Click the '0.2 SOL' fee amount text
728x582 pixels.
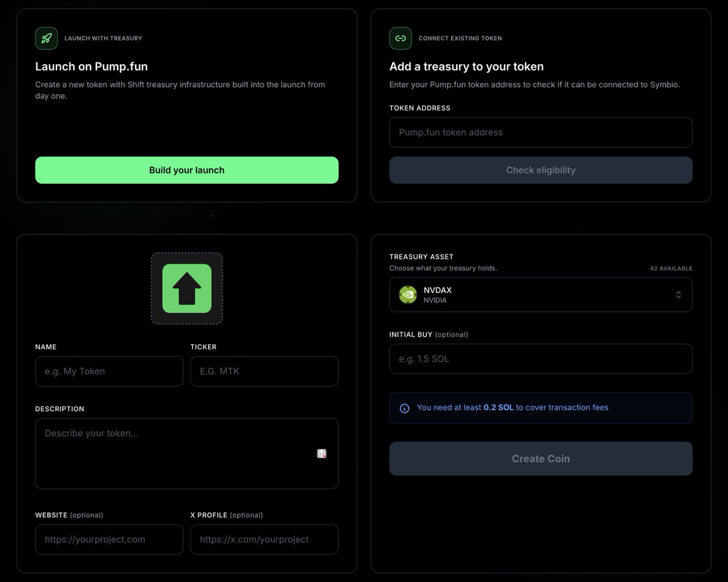coord(499,407)
